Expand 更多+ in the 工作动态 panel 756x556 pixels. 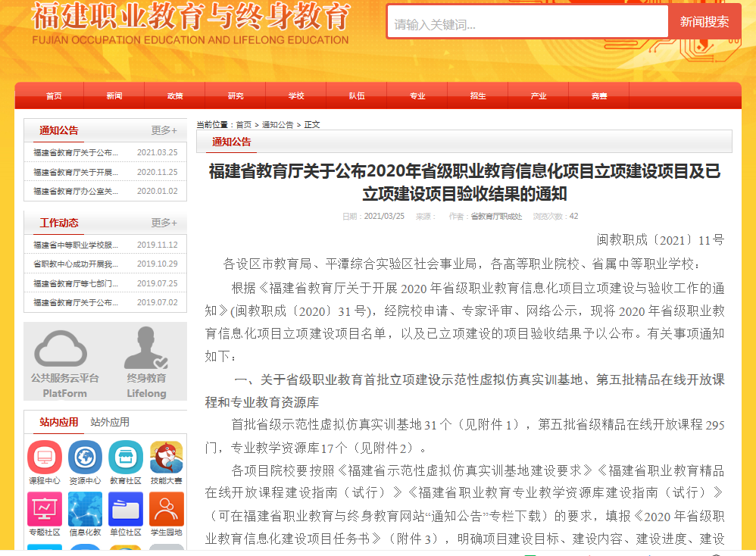pos(164,223)
